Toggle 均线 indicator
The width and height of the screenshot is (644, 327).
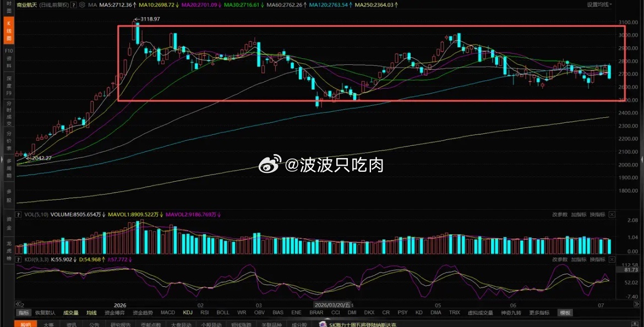point(91,313)
